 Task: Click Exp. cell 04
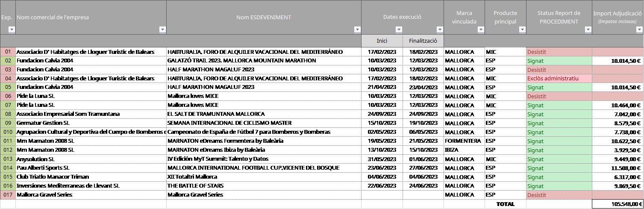tap(8, 78)
